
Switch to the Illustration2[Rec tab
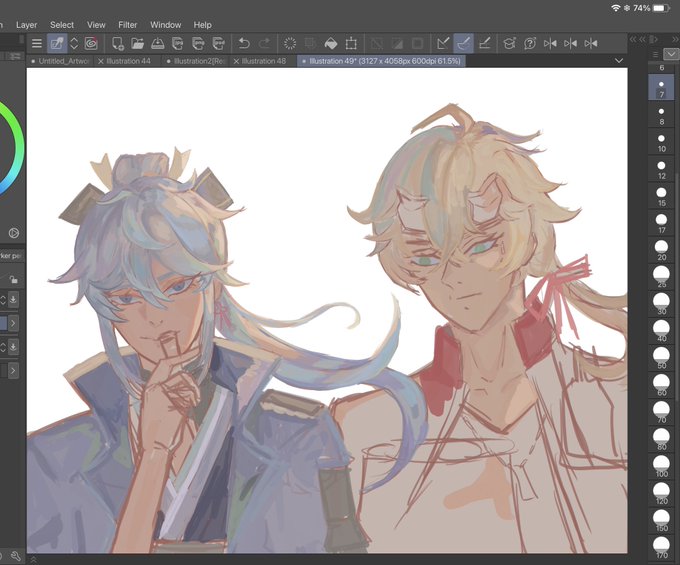196,61
